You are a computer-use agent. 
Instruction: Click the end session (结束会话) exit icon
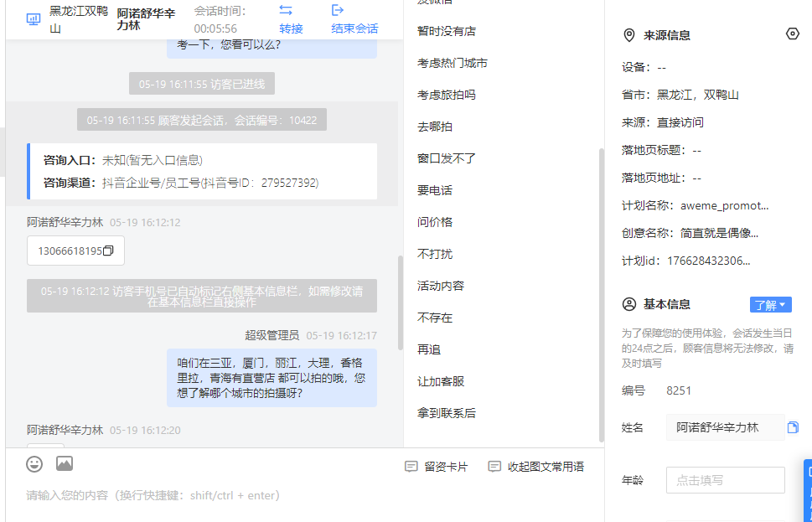point(338,10)
